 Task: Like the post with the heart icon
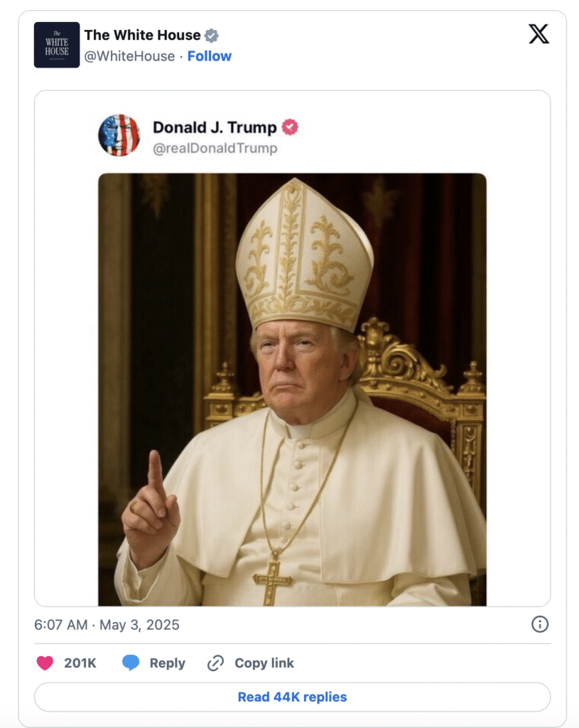click(45, 663)
